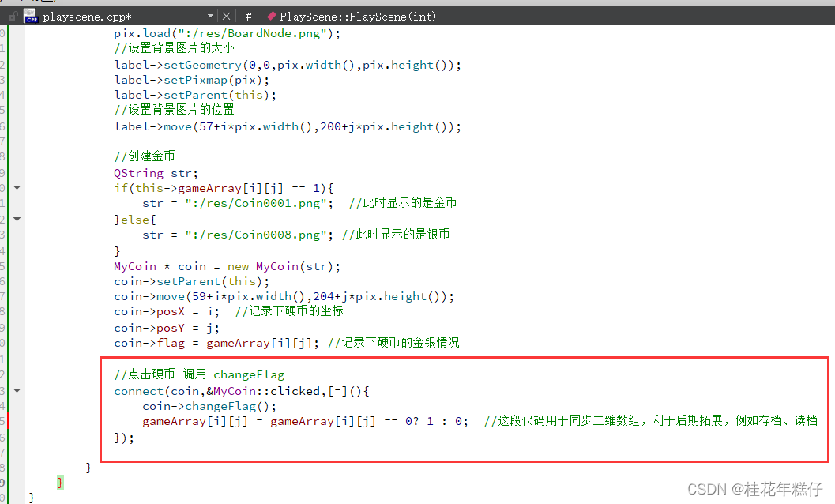This screenshot has height=504, width=835.
Task: Click the coin->setParent(this) line
Action: 192,281
